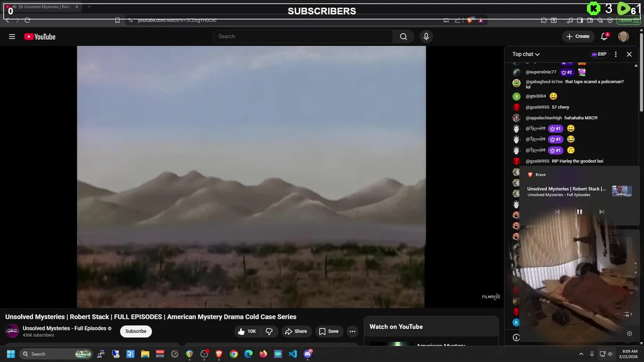Click the Windows taskbar Search box

tap(57, 354)
